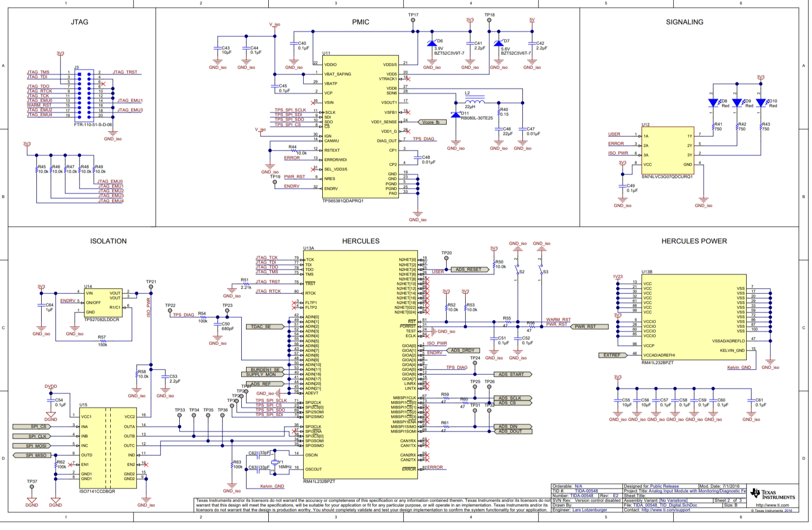The width and height of the screenshot is (812, 530).
Task: Click the red LED D10 symbol
Action: click(x=760, y=103)
